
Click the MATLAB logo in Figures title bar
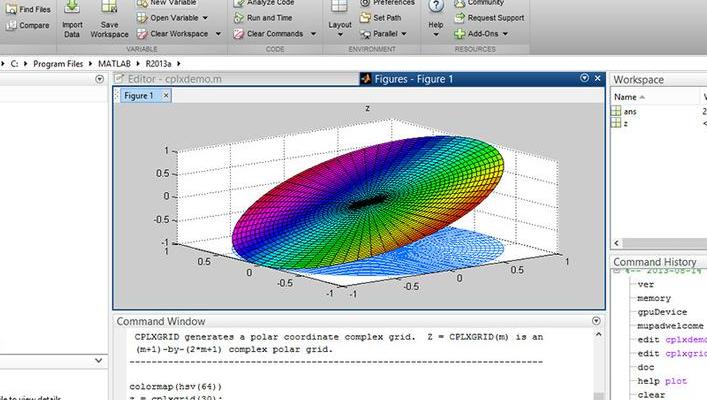pyautogui.click(x=366, y=79)
